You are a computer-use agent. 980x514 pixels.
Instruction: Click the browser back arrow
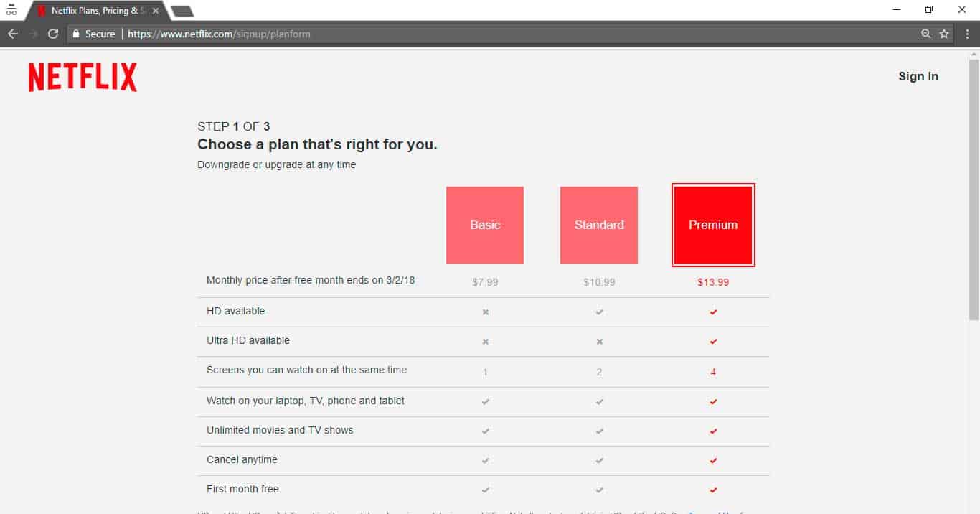coord(12,34)
